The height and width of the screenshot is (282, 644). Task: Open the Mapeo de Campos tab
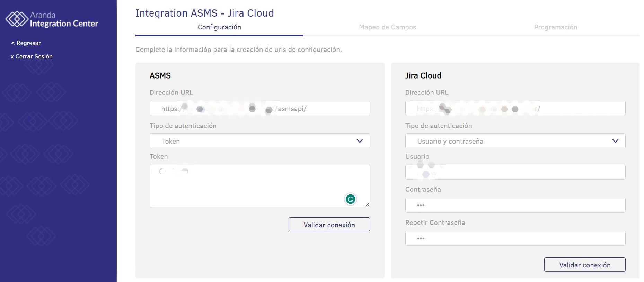[x=388, y=27]
